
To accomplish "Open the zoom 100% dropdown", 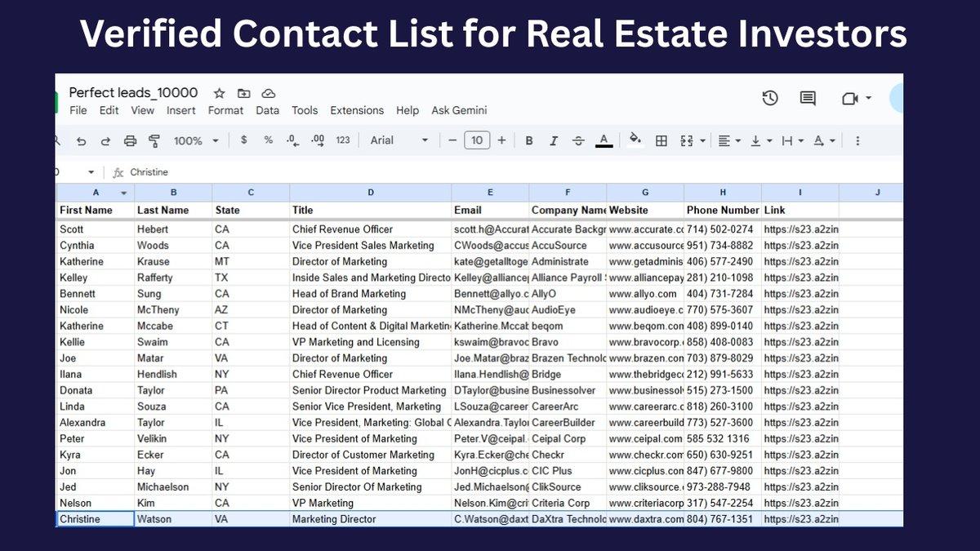I will click(x=196, y=140).
